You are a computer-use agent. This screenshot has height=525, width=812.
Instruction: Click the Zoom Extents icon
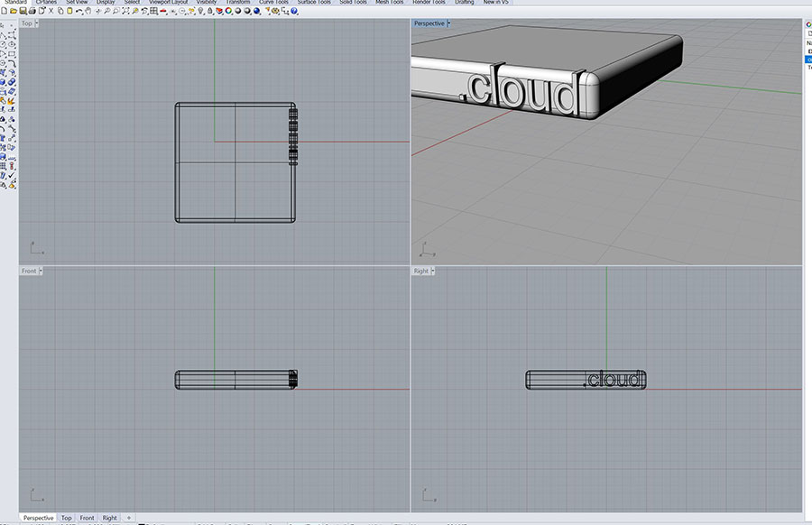[x=125, y=10]
